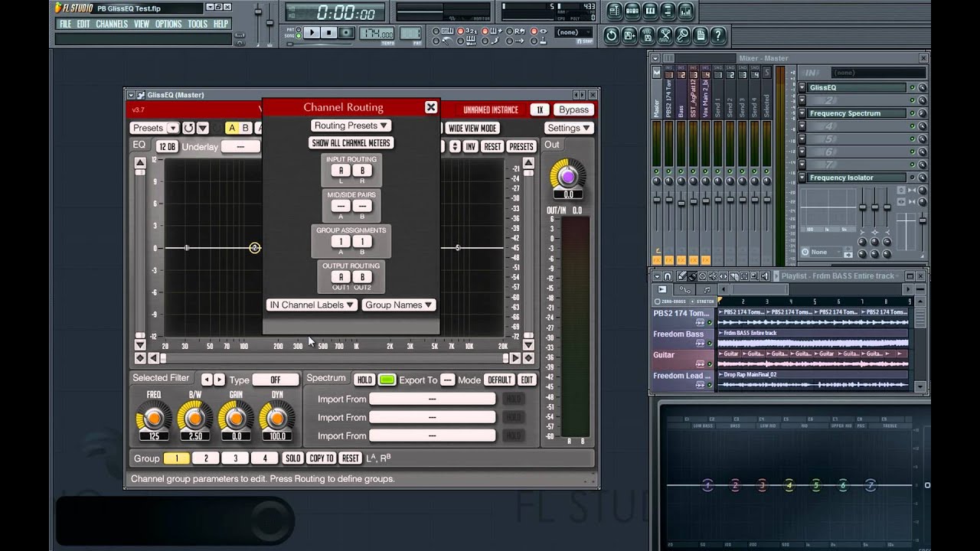The width and height of the screenshot is (980, 551).
Task: Open the GlissEQ Settings dropdown
Action: (x=568, y=128)
